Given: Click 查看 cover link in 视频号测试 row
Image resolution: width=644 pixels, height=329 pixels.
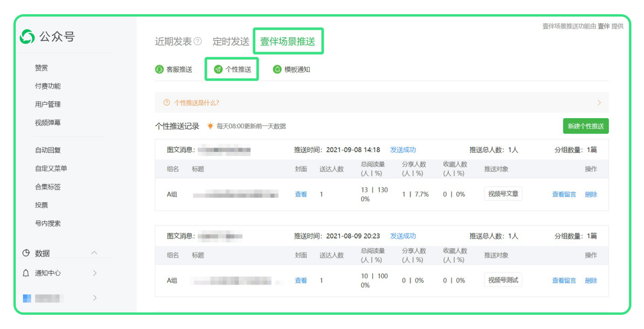Looking at the screenshot, I should click(x=301, y=280).
